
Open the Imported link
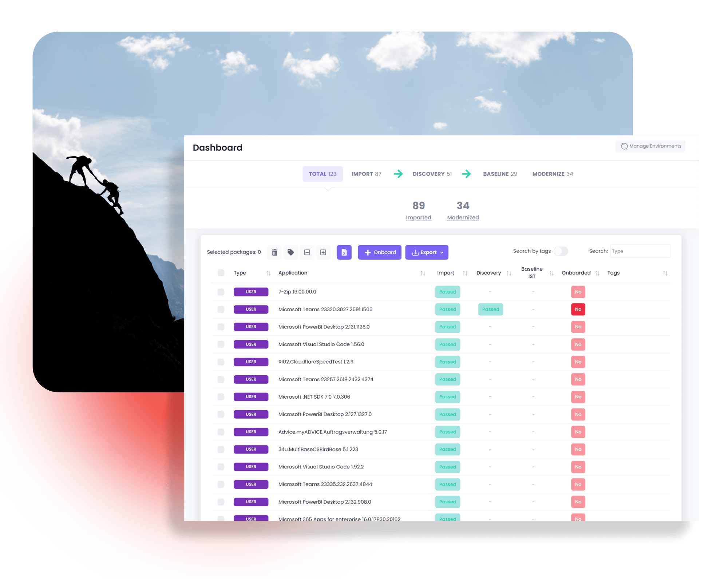click(x=418, y=217)
